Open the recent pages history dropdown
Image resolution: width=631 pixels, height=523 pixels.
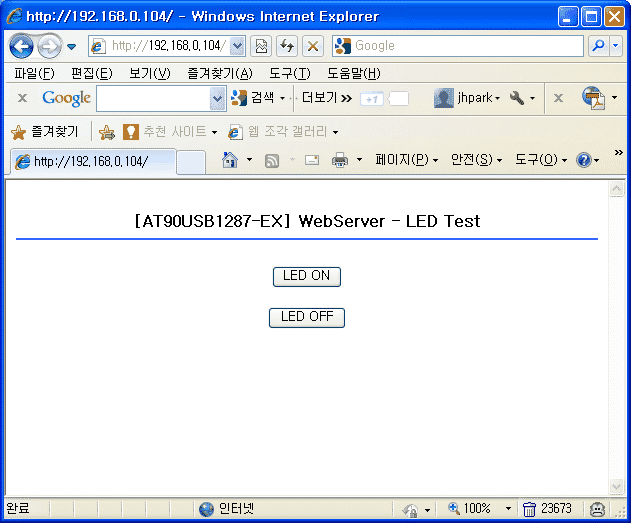(x=72, y=47)
